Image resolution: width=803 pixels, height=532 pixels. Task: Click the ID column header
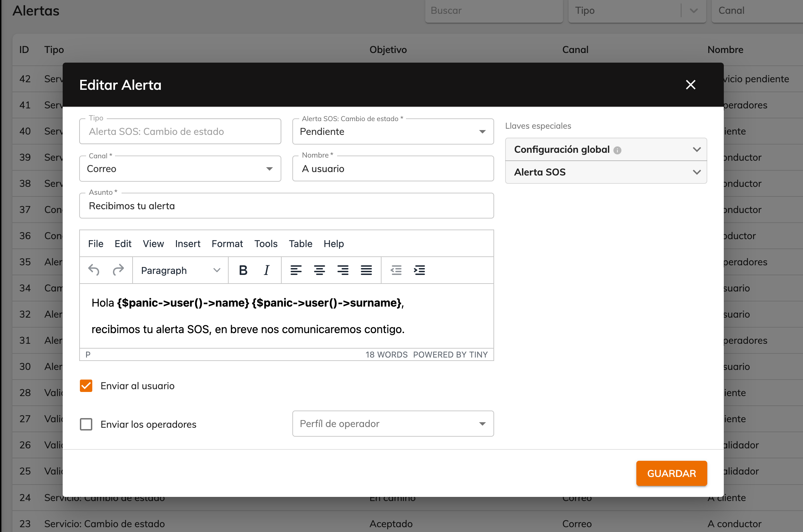tap(24, 50)
